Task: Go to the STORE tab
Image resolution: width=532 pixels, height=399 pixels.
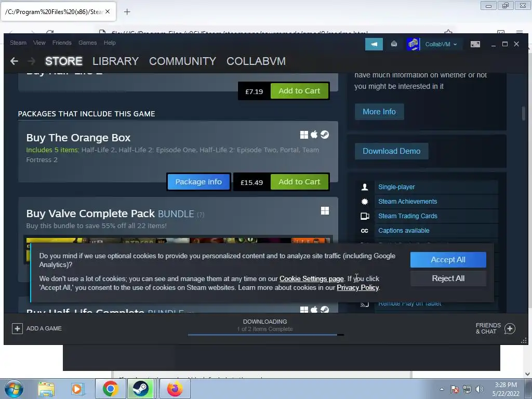Action: point(64,61)
